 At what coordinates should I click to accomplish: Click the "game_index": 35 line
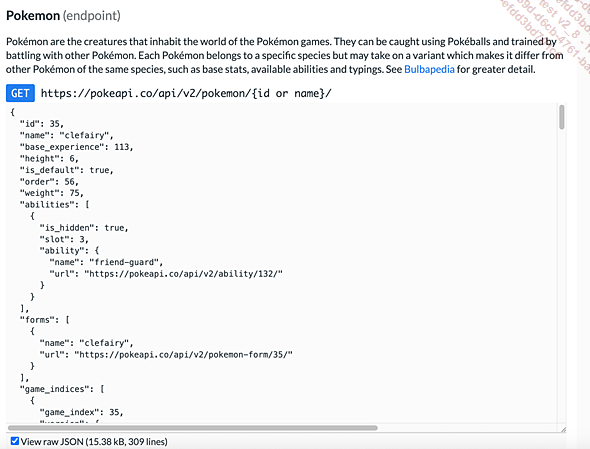(81, 412)
